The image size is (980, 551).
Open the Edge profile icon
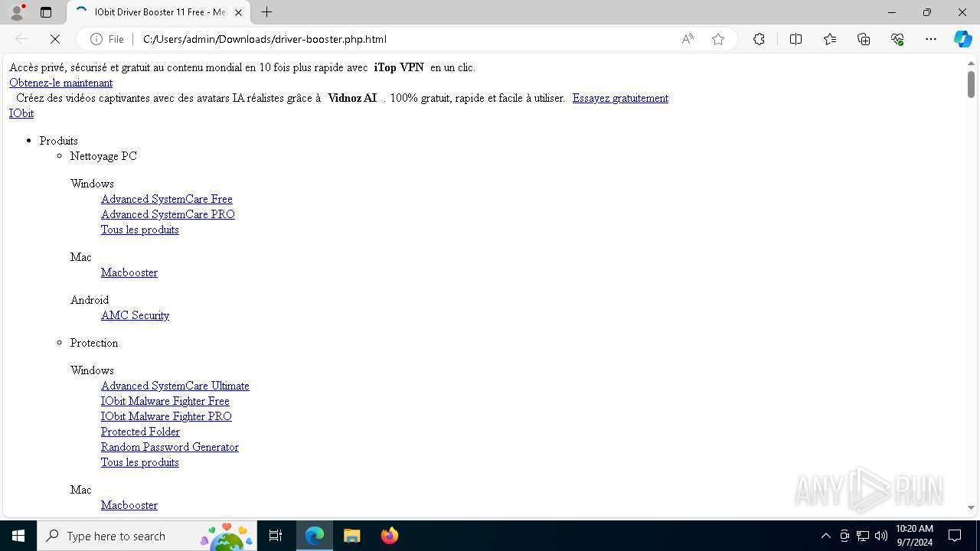coord(17,12)
